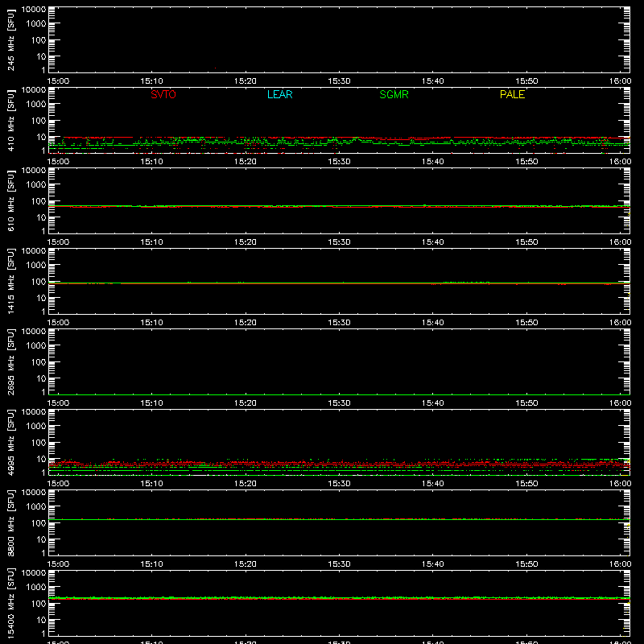Click the 15:20 label under the 245 MHz plot

click(246, 81)
